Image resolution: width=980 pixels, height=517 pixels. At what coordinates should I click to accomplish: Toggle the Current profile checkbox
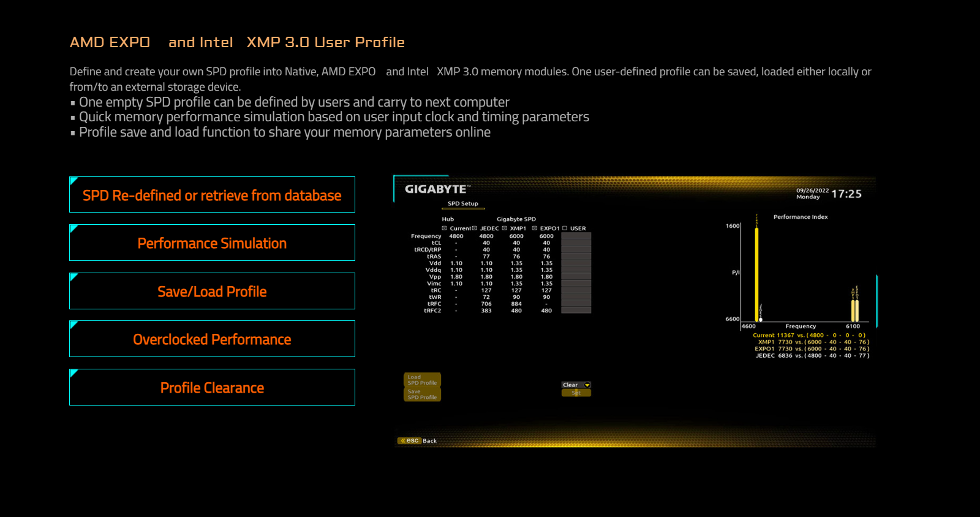tap(445, 228)
